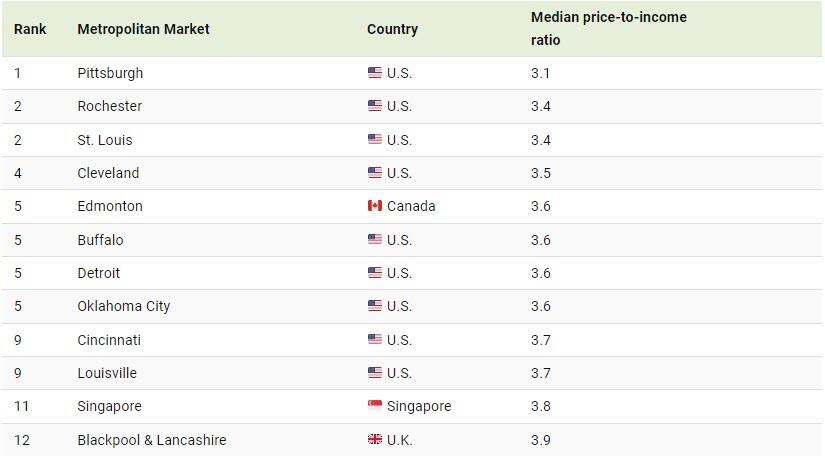Screen dimensions: 825x460
Task: Click the Canada flag icon in Edmonton row
Action: [x=375, y=206]
